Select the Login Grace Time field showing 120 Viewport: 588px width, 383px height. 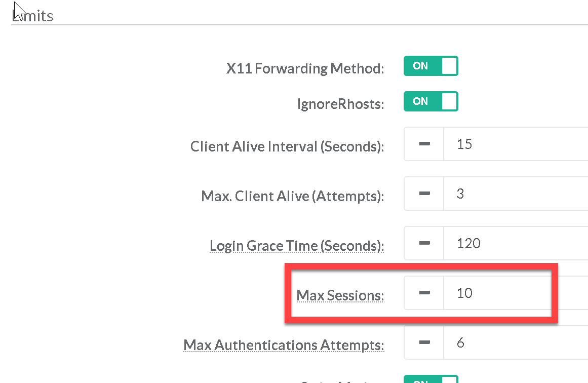(x=514, y=244)
